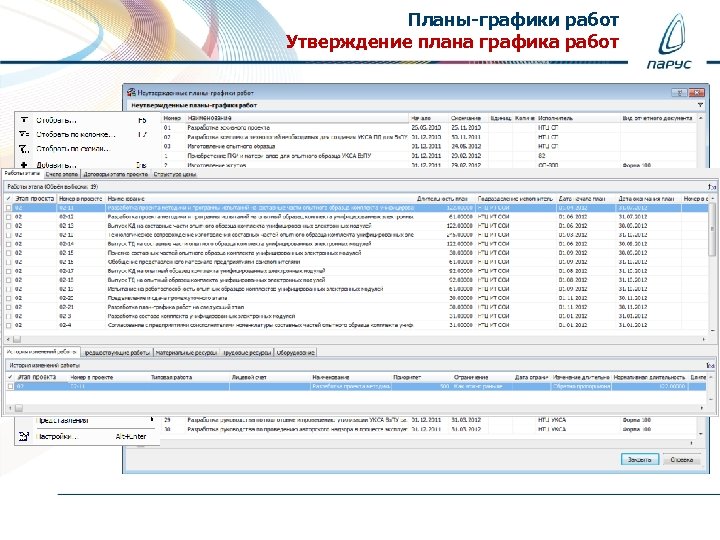
Task: Click the icon at the right of the История изменений работы header
Action: point(711,366)
